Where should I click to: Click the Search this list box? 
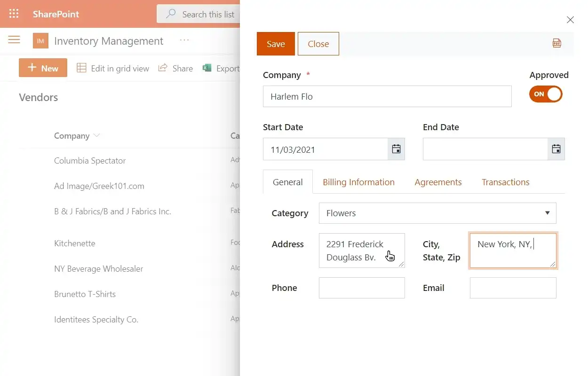(198, 14)
